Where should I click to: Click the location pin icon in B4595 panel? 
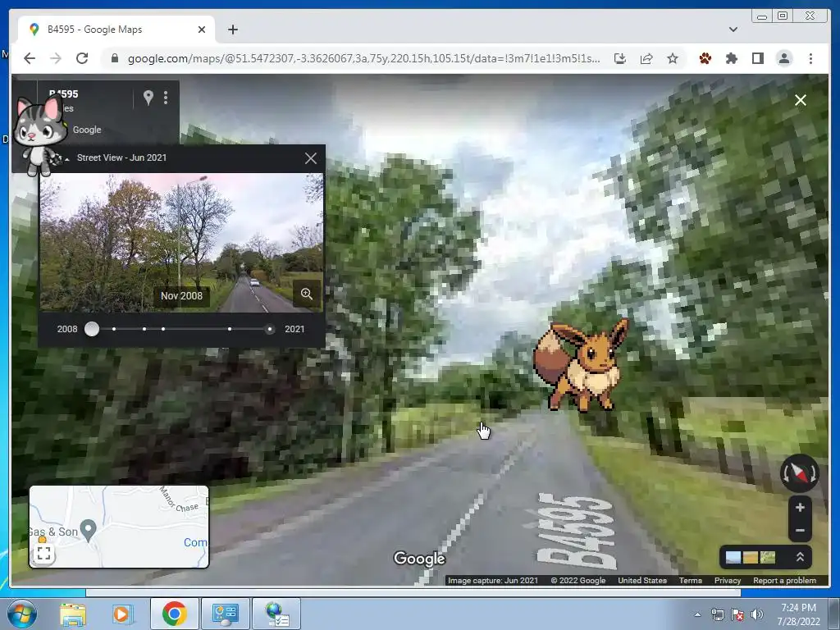148,97
